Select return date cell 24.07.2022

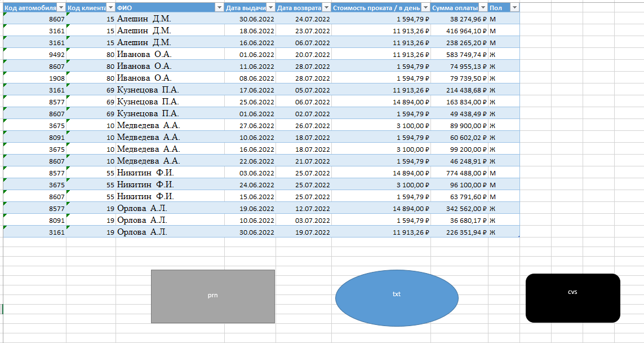click(304, 19)
